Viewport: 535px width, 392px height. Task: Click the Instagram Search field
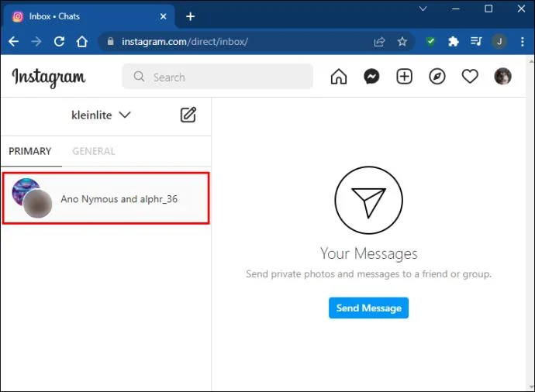(217, 77)
